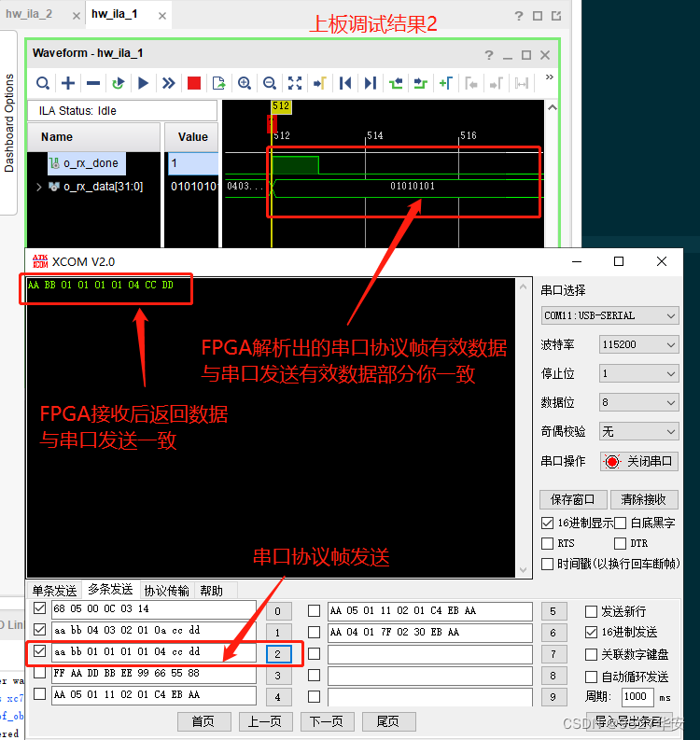Toggle the RTS checkbox
700x740 pixels.
click(x=548, y=543)
